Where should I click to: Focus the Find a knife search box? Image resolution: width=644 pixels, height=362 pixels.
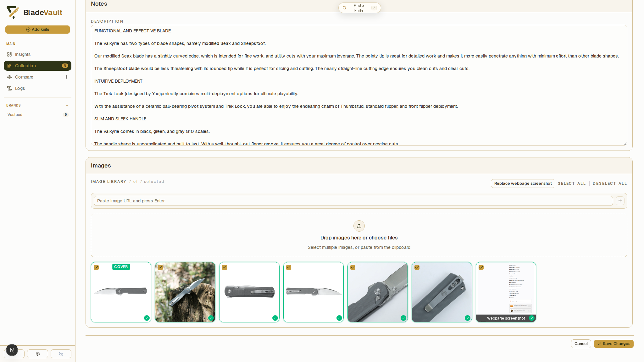tap(359, 8)
